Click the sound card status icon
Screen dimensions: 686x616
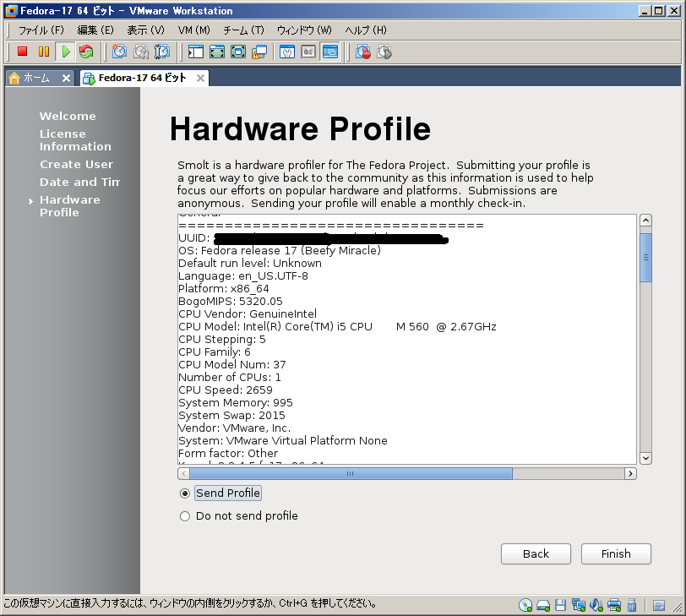[596, 604]
